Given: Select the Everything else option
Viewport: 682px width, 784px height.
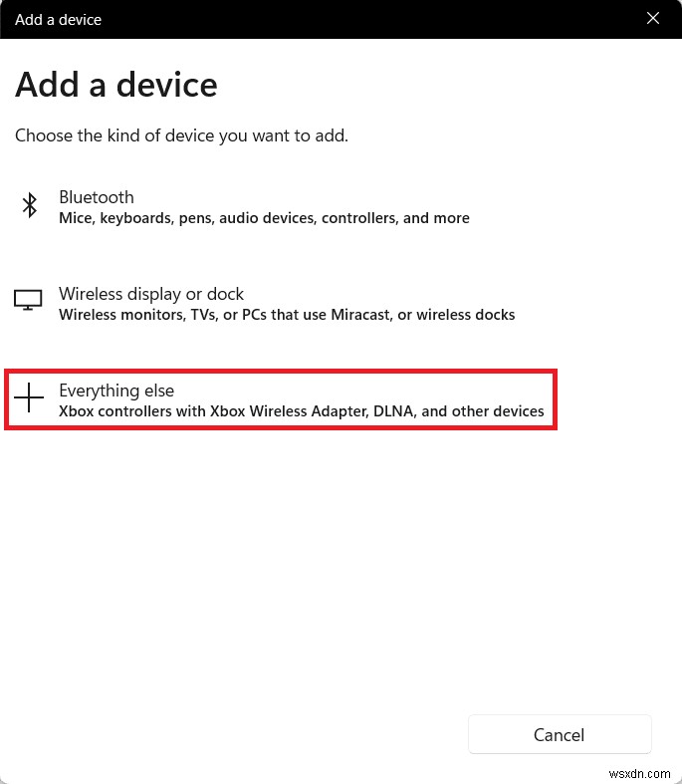Looking at the screenshot, I should click(281, 400).
